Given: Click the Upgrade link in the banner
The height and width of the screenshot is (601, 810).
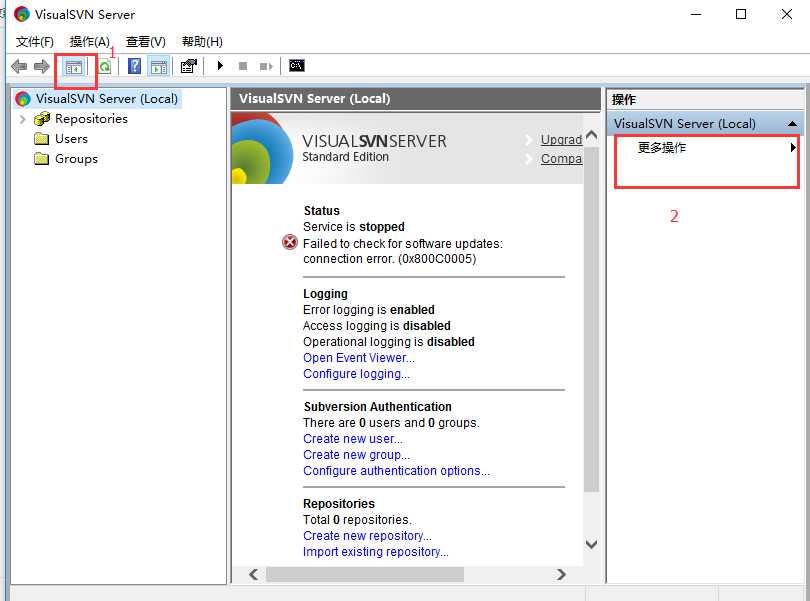Looking at the screenshot, I should [561, 140].
